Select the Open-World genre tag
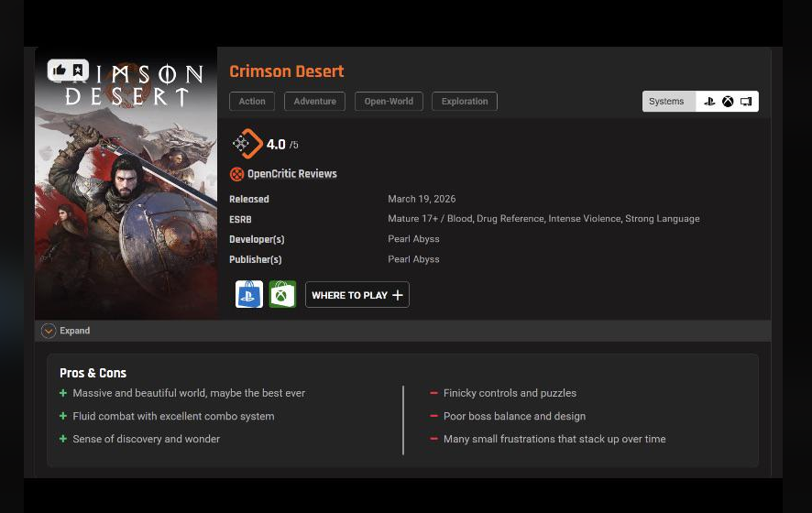Image resolution: width=812 pixels, height=513 pixels. [389, 102]
